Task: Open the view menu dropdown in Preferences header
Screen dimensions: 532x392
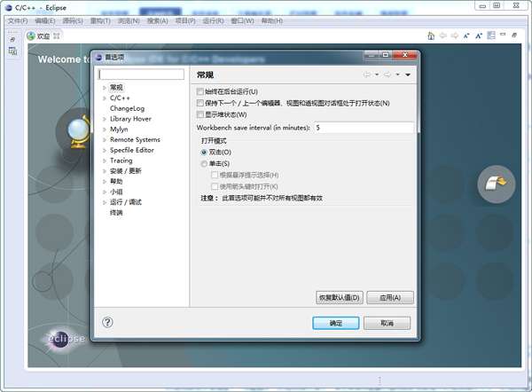Action: 408,74
